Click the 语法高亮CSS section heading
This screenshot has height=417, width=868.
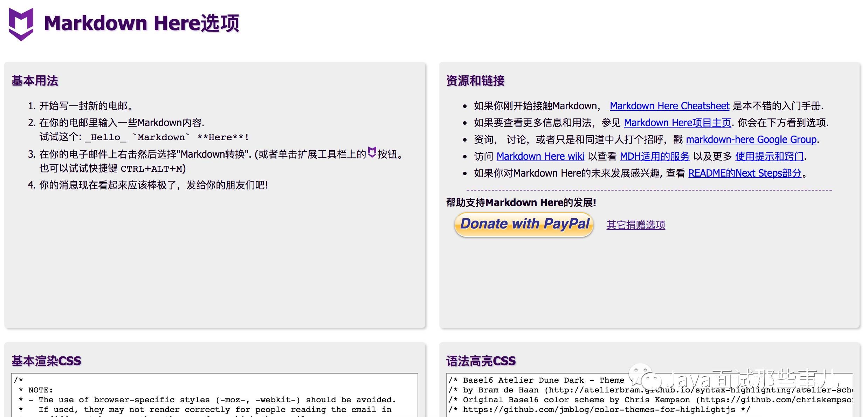[x=481, y=361]
